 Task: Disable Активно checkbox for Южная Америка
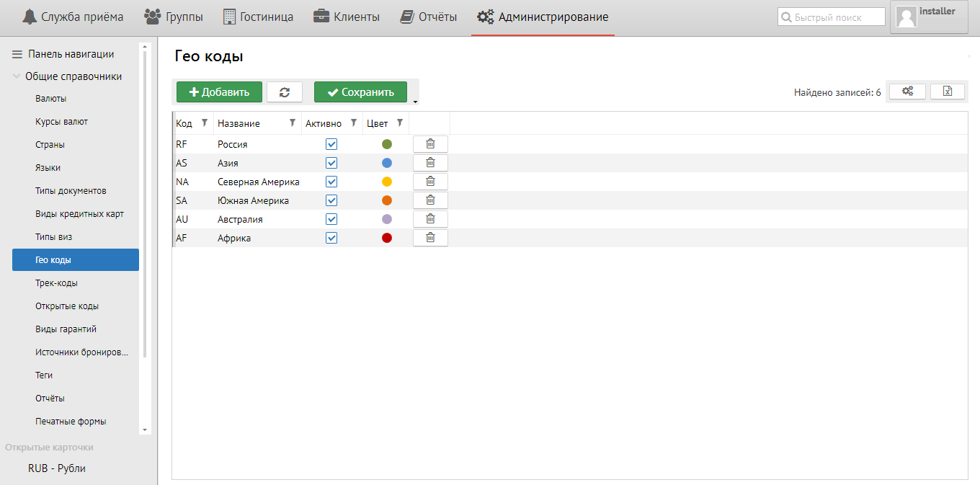coord(331,200)
